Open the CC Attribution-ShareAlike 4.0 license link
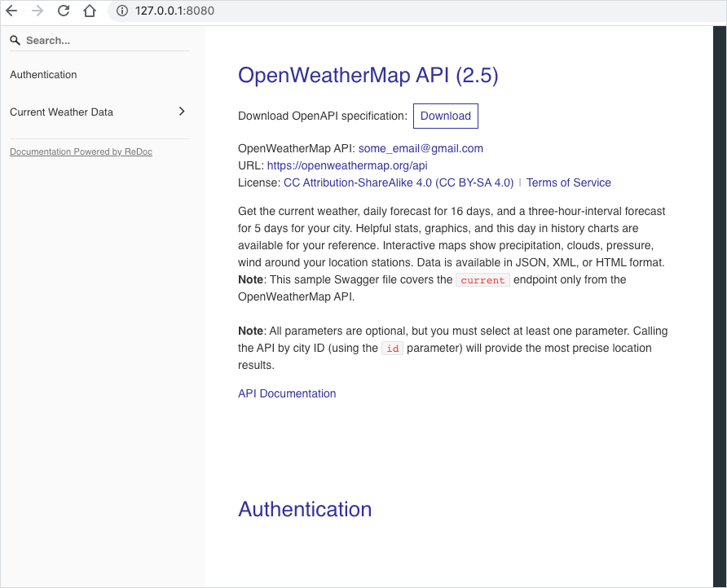This screenshot has width=727, height=588. (x=398, y=182)
